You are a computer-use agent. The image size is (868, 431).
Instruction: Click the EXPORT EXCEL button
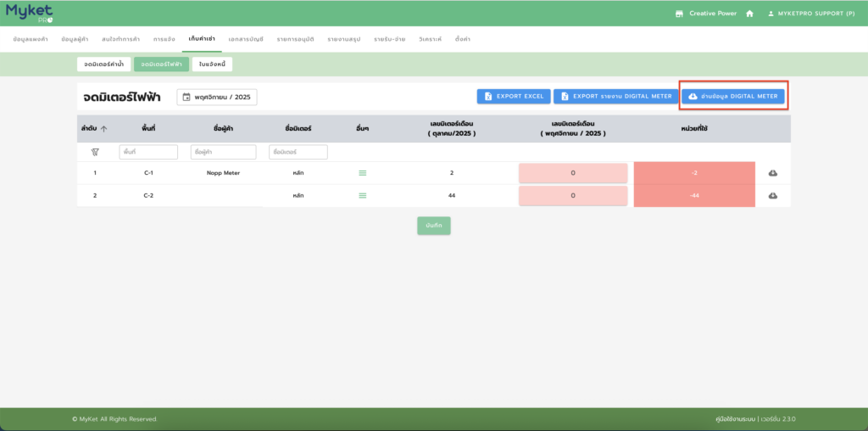(514, 97)
